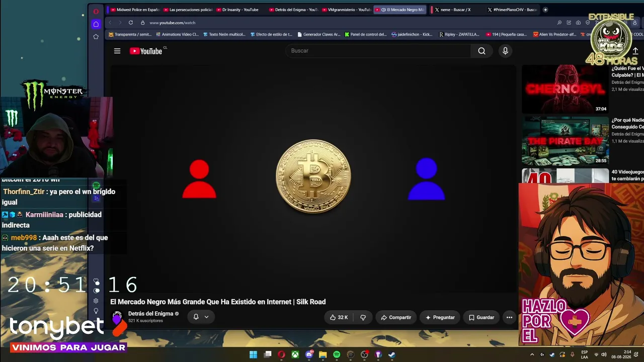This screenshot has height=362, width=644.
Task: Open Transparenta / semit... bookmark
Action: (x=130, y=35)
